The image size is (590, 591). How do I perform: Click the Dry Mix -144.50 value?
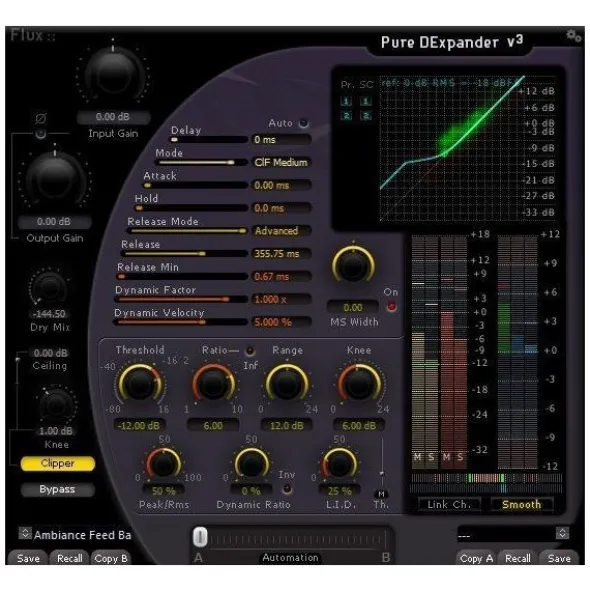(49, 314)
